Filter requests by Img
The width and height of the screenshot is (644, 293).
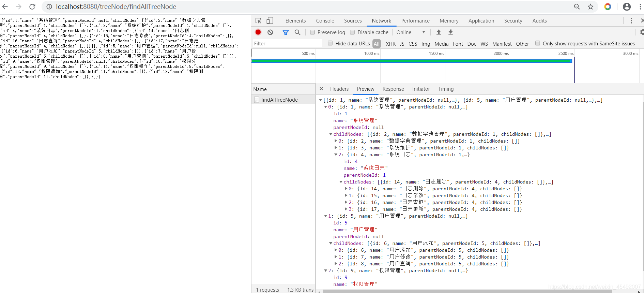pyautogui.click(x=426, y=44)
